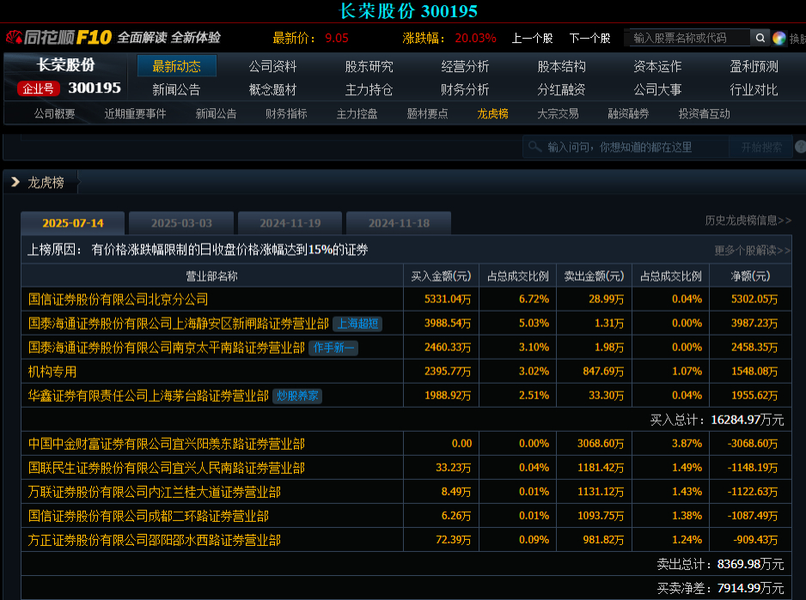Select the 财务指标 sub-tab
806x600 pixels.
click(286, 114)
